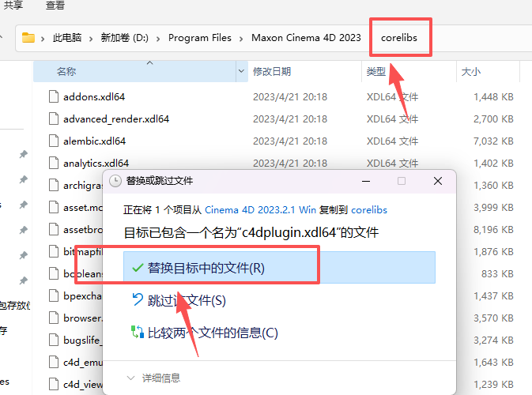
Task: Click the c4d_view file icon
Action: [54, 384]
